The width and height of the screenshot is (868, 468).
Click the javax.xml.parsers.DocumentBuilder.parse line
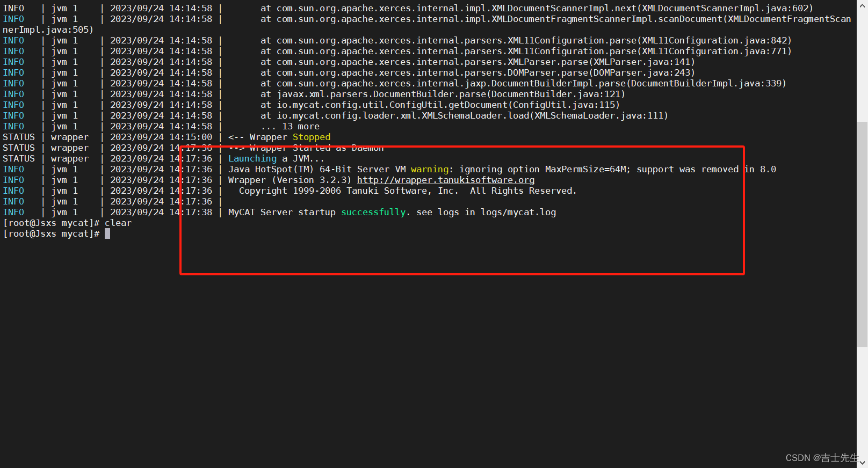coord(443,94)
